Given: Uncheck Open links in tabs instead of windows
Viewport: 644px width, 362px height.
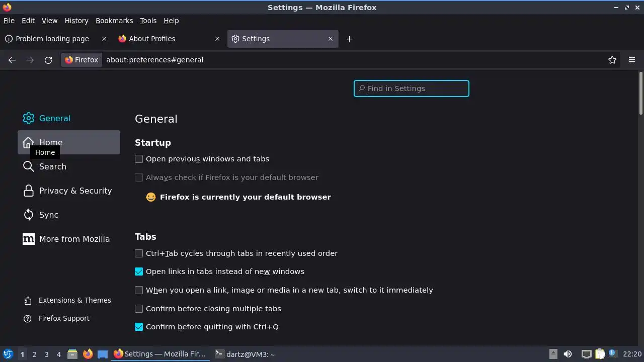Looking at the screenshot, I should pos(139,271).
